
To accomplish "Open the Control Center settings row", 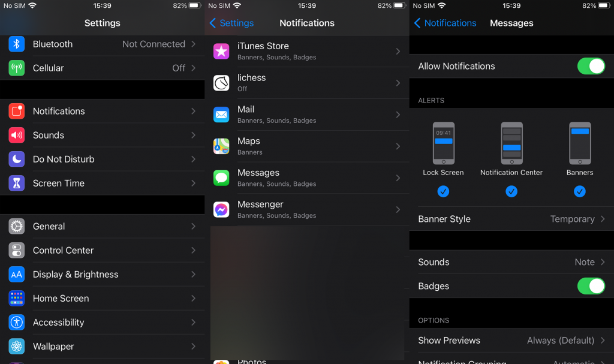I will point(102,251).
